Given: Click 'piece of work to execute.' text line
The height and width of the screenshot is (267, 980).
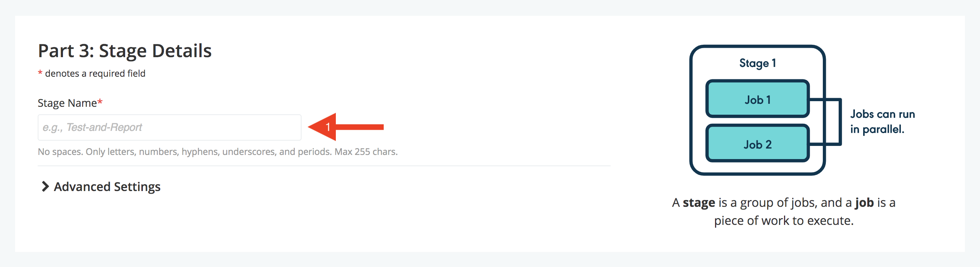Looking at the screenshot, I should click(784, 221).
